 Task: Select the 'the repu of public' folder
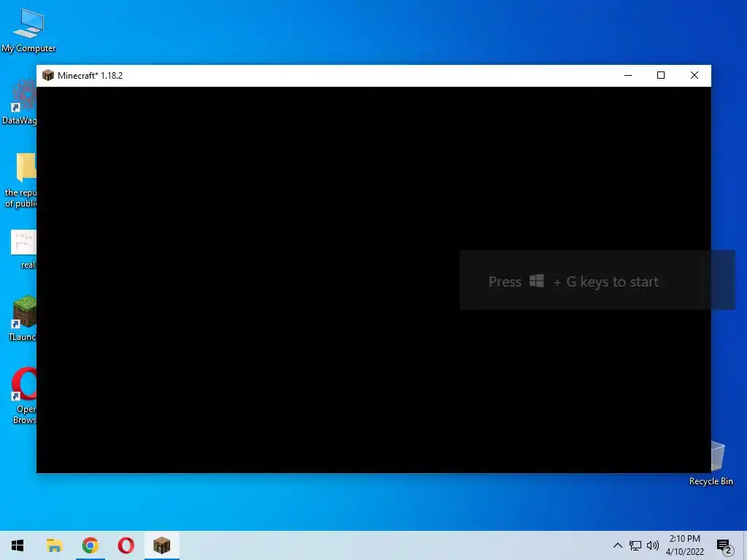click(x=20, y=180)
